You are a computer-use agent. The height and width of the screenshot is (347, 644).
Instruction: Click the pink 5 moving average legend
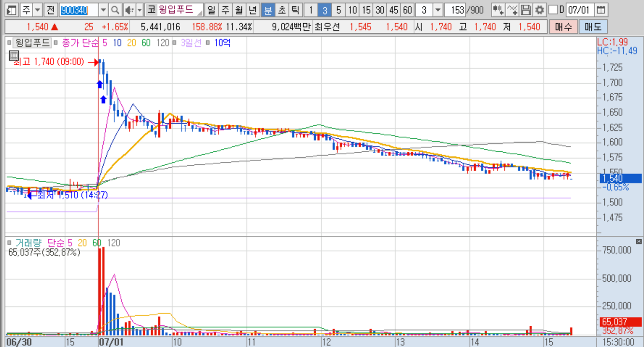(105, 43)
